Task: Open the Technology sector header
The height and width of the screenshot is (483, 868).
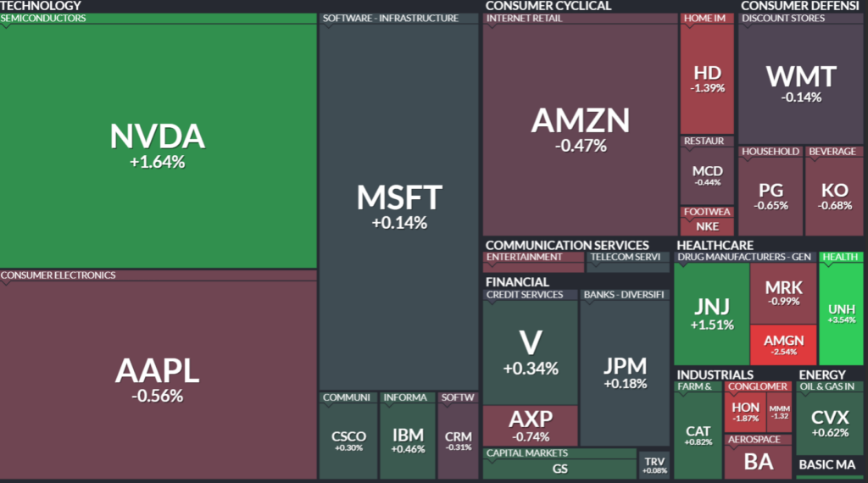Action: 41,6
